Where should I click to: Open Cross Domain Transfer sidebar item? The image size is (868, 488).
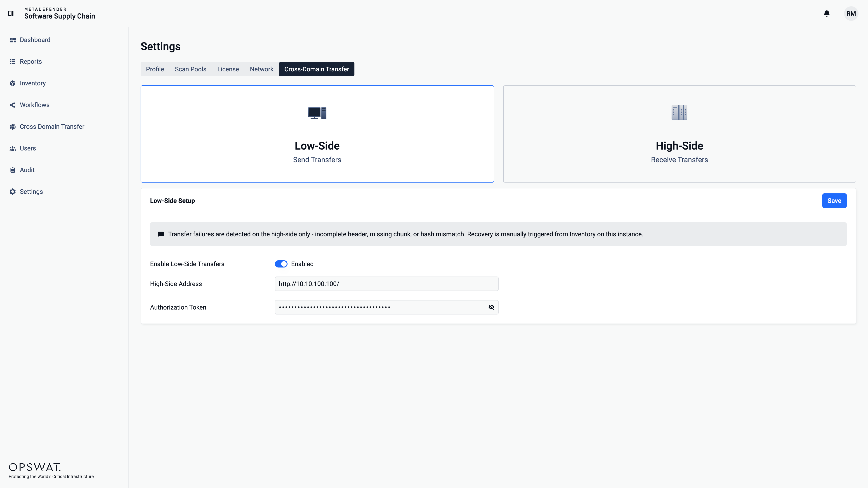point(52,127)
